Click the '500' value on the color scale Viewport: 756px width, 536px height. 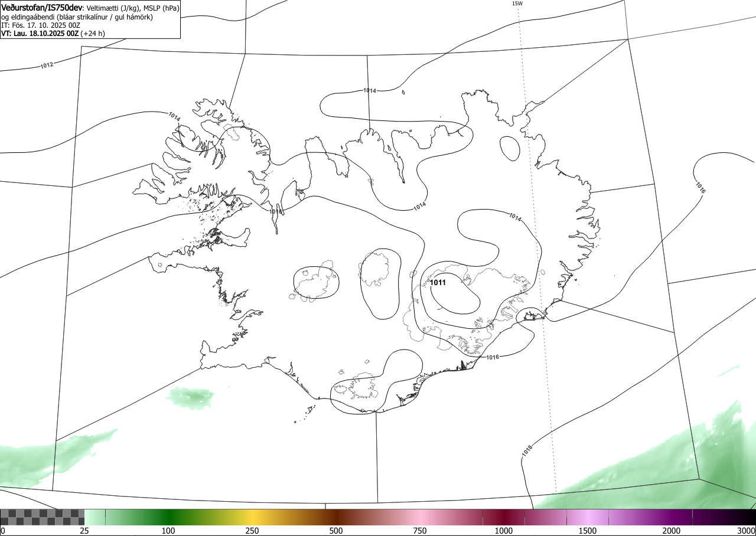[336, 531]
